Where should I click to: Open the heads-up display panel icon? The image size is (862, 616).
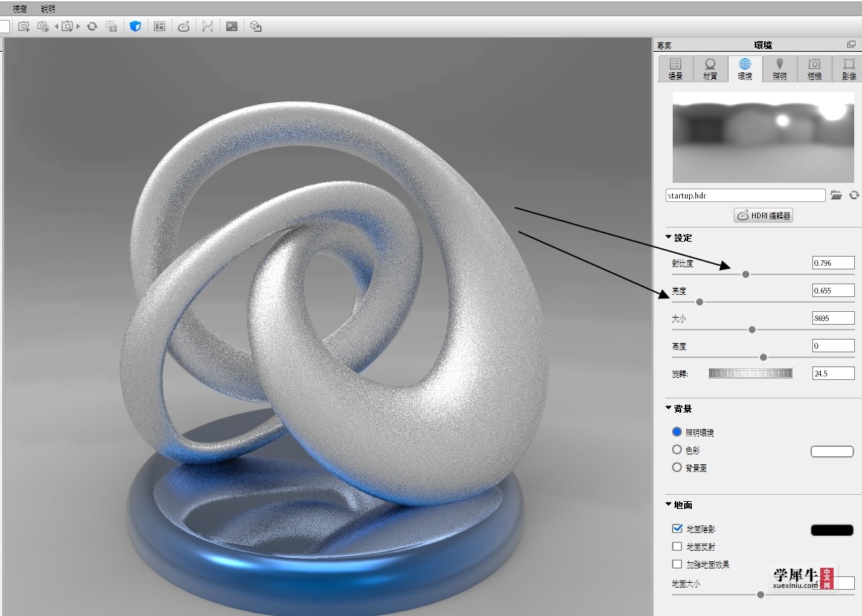coord(159,26)
